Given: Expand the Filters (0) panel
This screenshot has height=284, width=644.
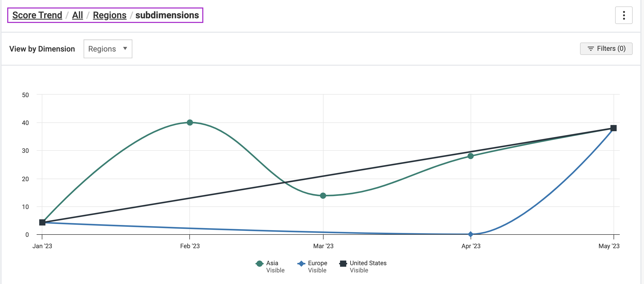Looking at the screenshot, I should click(x=606, y=49).
